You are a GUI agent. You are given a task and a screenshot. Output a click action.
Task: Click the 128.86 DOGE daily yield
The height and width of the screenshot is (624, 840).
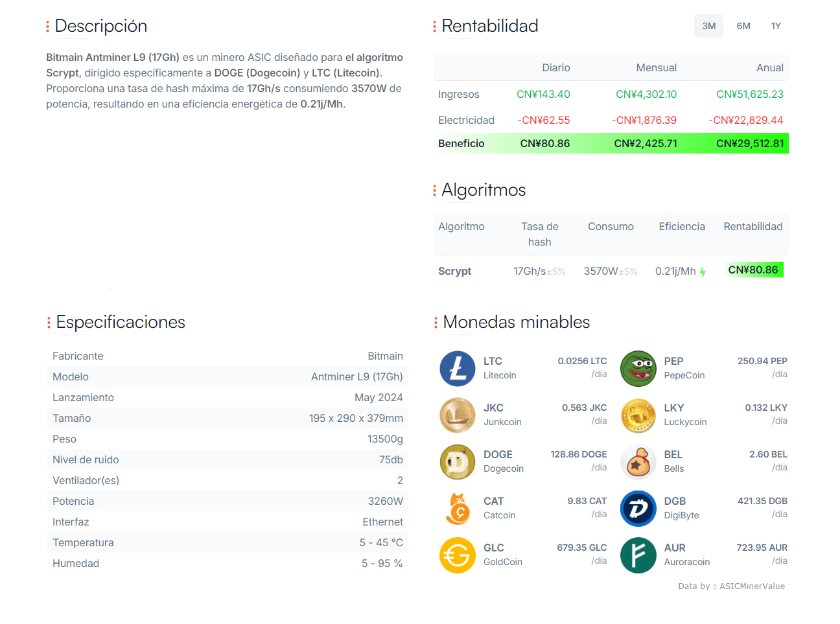[579, 454]
